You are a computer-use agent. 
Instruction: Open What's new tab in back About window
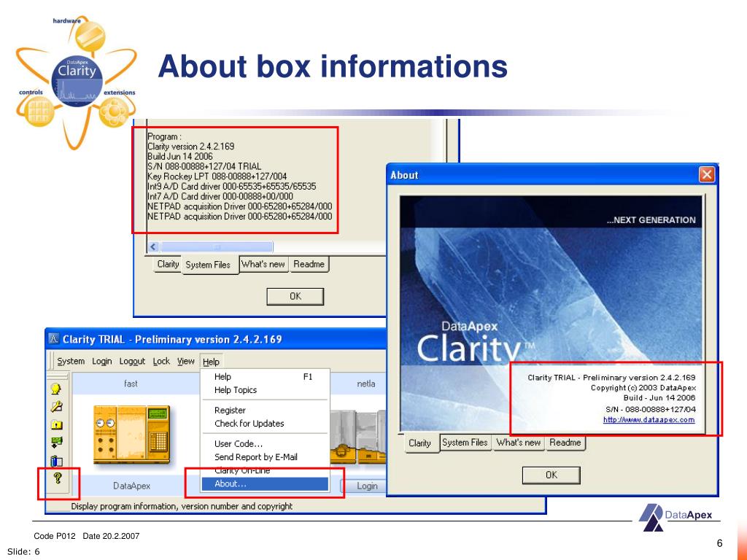pos(263,264)
